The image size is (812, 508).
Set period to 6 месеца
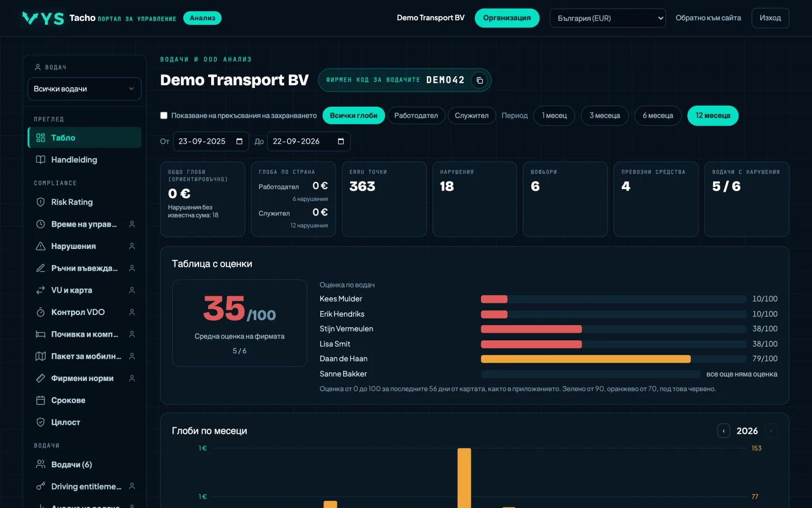pos(658,115)
